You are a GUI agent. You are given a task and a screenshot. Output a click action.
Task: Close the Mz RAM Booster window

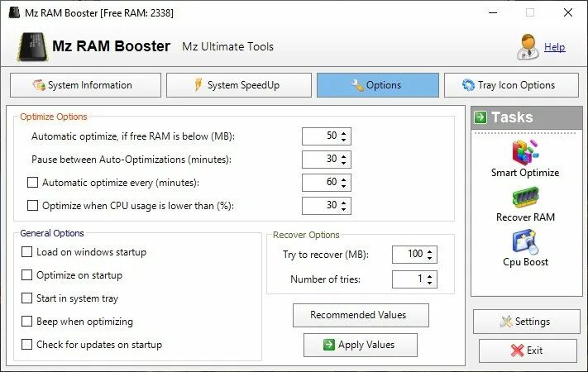click(x=568, y=12)
